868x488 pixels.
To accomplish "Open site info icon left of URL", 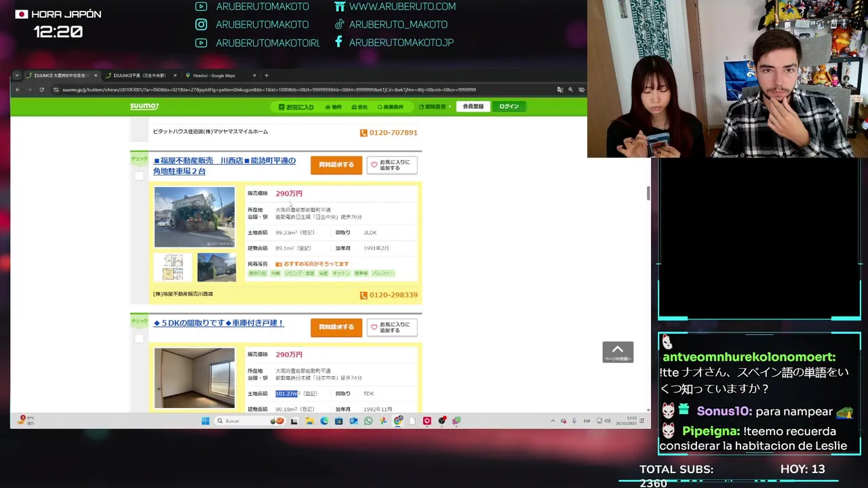I will (x=56, y=89).
